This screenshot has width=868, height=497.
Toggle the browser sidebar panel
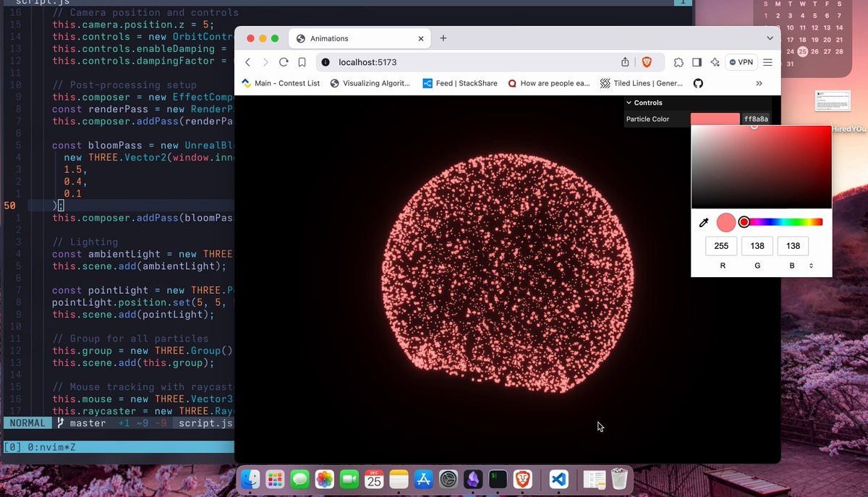697,62
